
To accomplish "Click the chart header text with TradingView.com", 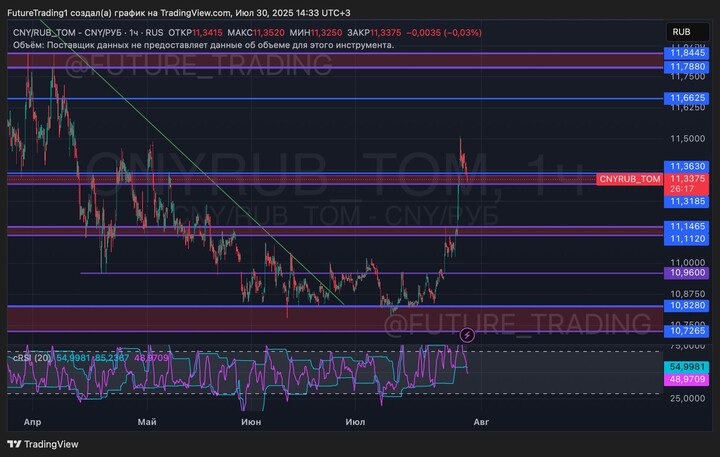I will pos(179,13).
